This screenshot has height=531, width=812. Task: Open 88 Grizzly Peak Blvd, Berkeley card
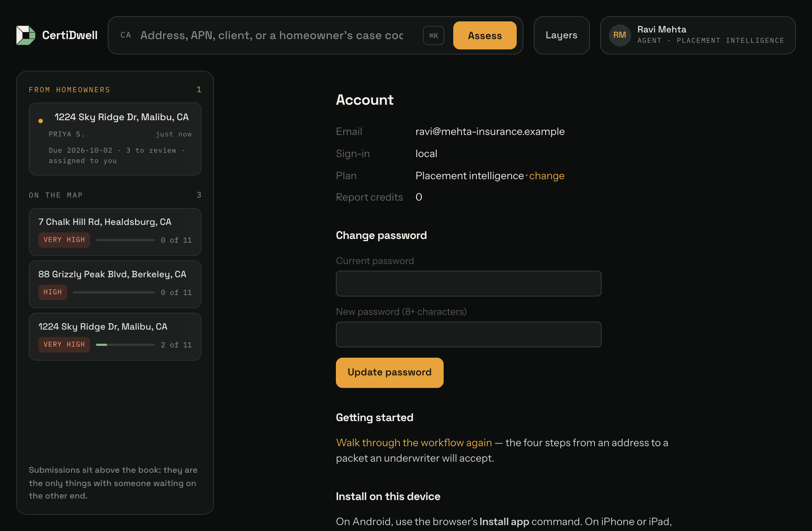pyautogui.click(x=115, y=284)
